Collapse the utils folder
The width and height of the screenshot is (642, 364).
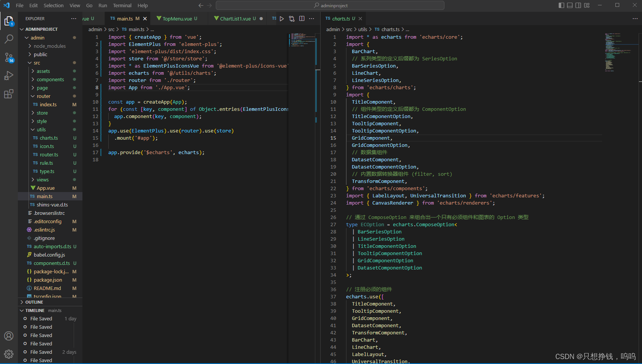pyautogui.click(x=41, y=129)
